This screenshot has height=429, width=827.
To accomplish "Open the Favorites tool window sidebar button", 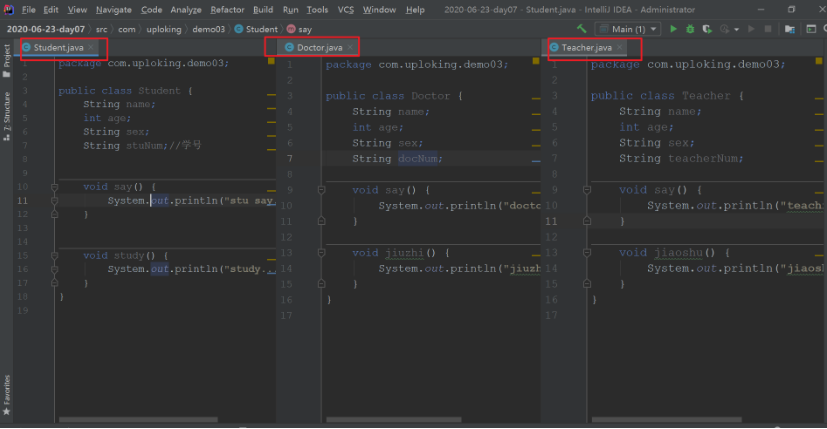I will click(6, 395).
